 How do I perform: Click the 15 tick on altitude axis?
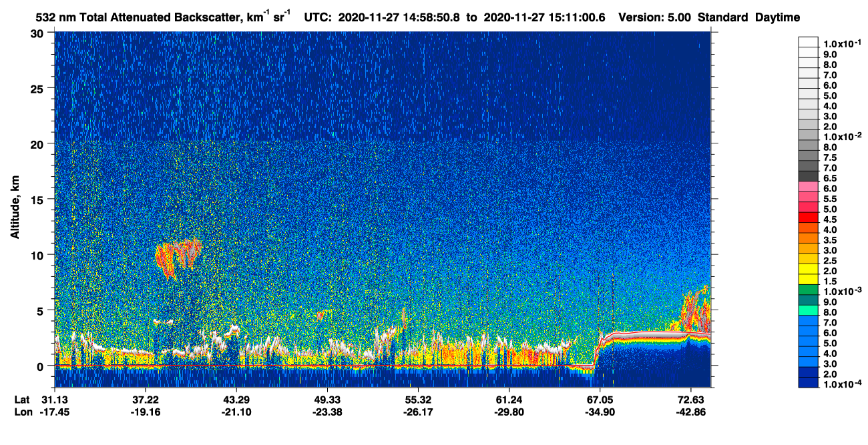click(x=37, y=199)
